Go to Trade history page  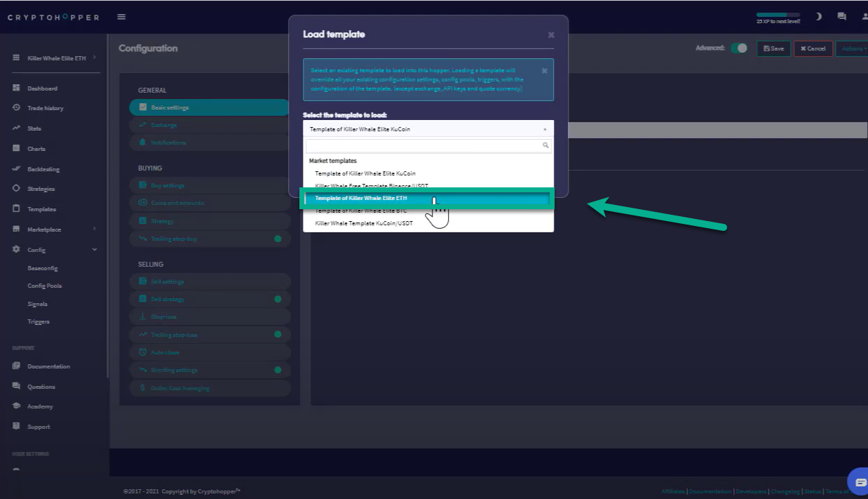[x=45, y=108]
